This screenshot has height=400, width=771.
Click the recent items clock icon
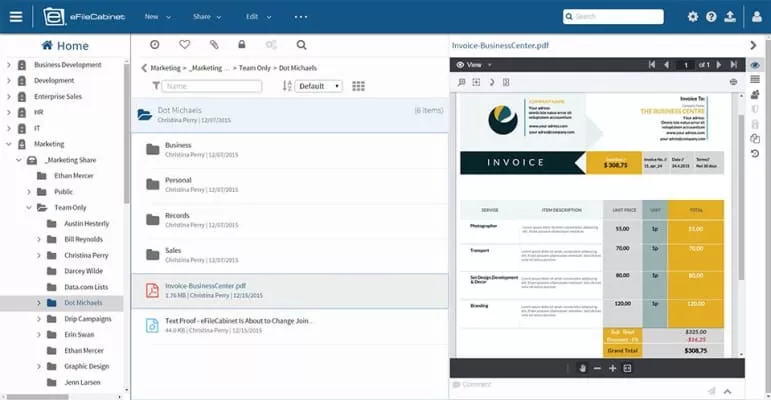(x=154, y=45)
